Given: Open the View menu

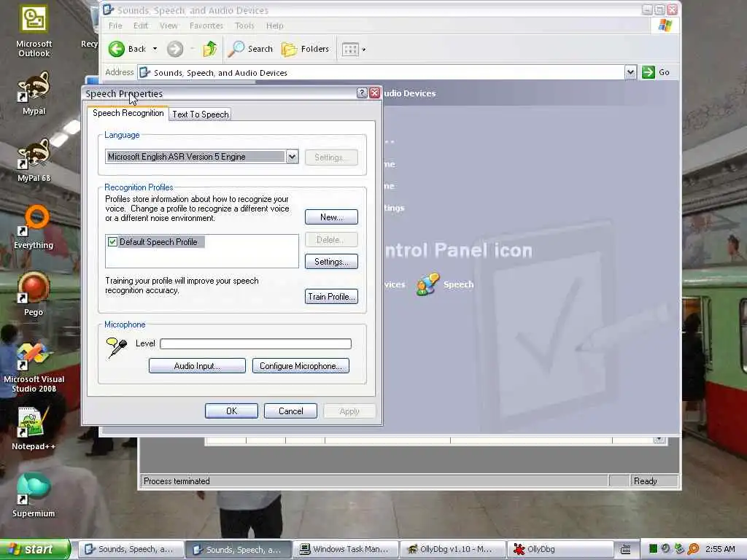Looking at the screenshot, I should (x=169, y=26).
